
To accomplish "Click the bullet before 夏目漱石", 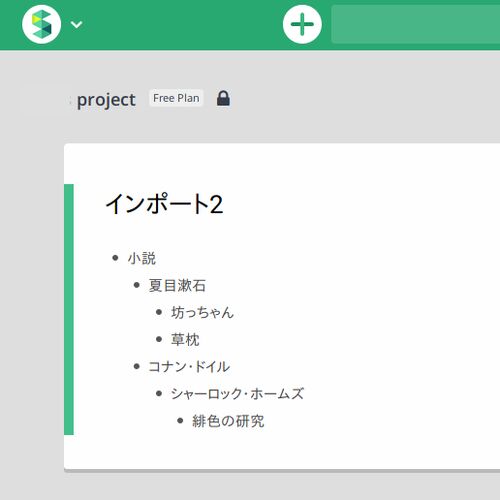I will pos(136,285).
